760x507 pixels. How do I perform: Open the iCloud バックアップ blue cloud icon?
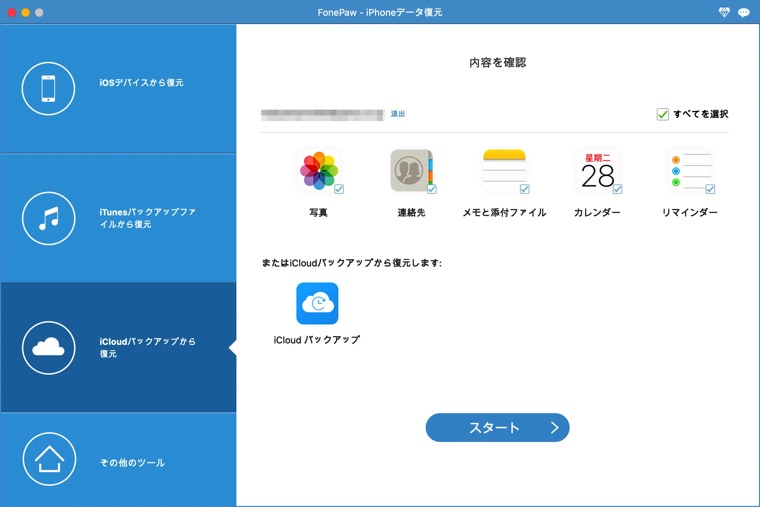click(317, 303)
